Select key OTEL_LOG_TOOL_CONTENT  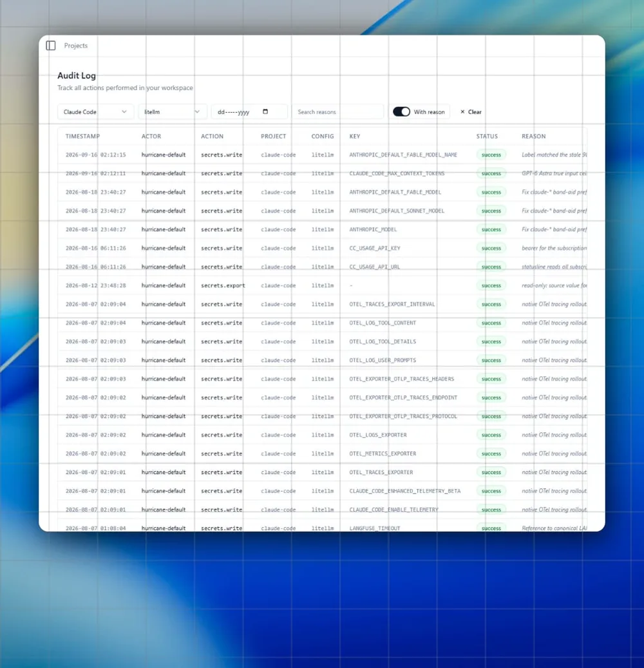pyautogui.click(x=383, y=323)
